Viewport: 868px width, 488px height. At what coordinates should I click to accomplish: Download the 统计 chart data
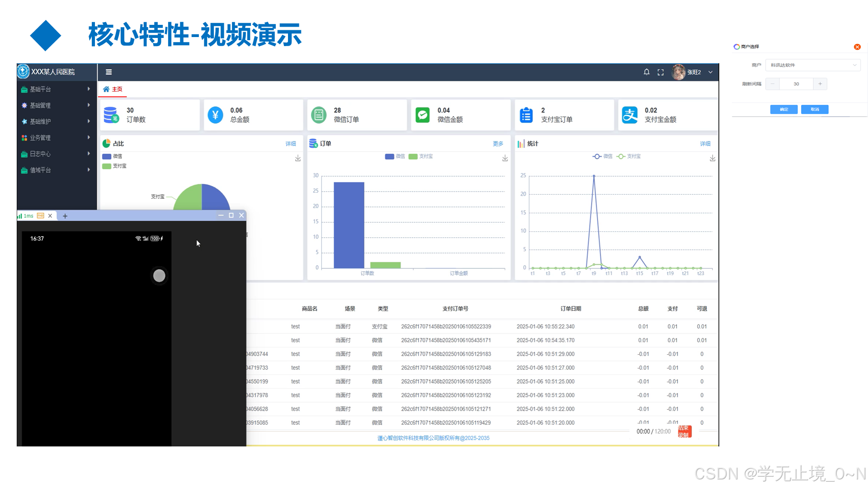pos(713,158)
